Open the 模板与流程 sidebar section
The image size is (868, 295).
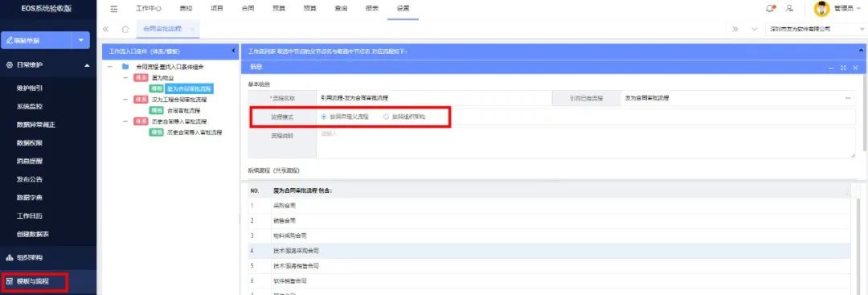48,281
